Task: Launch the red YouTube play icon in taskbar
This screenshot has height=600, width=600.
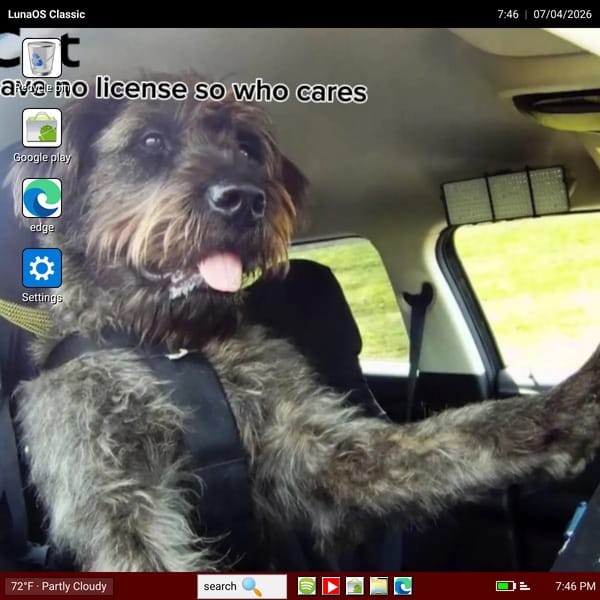Action: click(331, 586)
